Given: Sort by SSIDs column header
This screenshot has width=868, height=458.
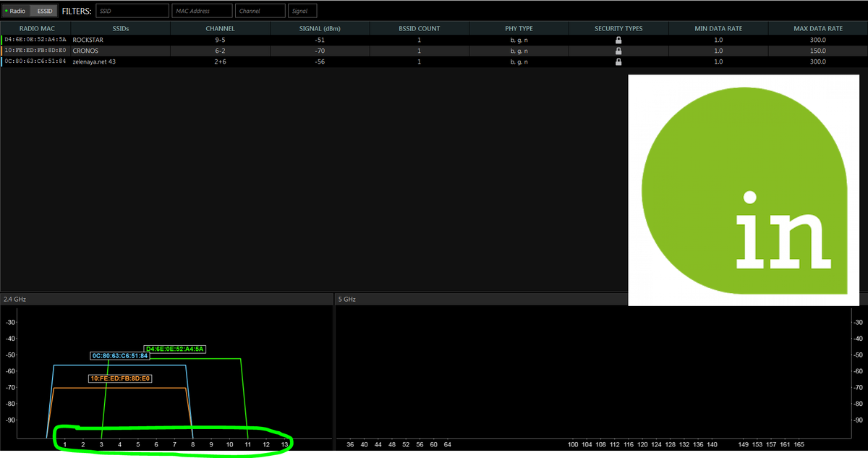Looking at the screenshot, I should pyautogui.click(x=120, y=28).
